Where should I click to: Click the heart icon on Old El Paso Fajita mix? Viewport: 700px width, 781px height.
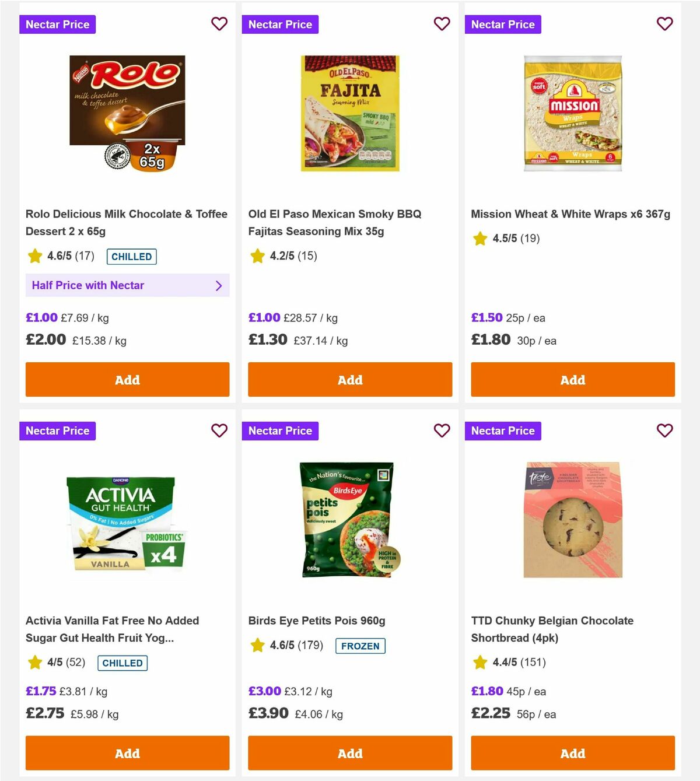pyautogui.click(x=442, y=24)
